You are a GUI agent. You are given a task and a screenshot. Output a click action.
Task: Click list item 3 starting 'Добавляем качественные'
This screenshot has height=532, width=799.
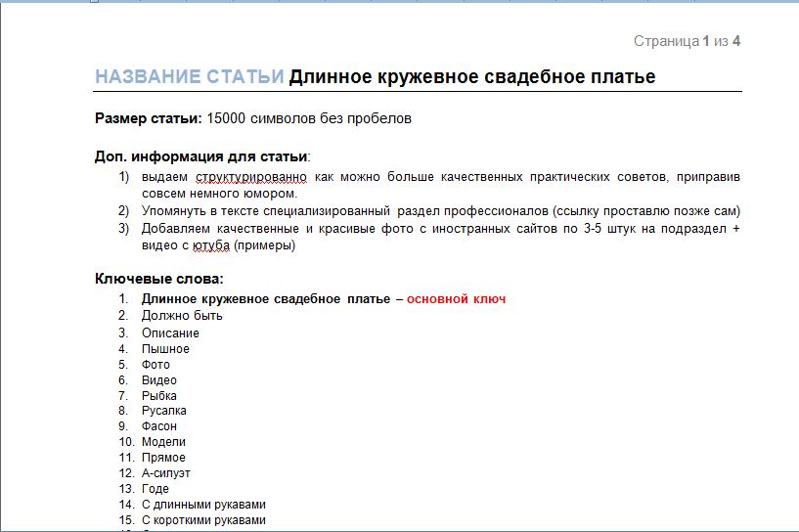[x=441, y=237]
